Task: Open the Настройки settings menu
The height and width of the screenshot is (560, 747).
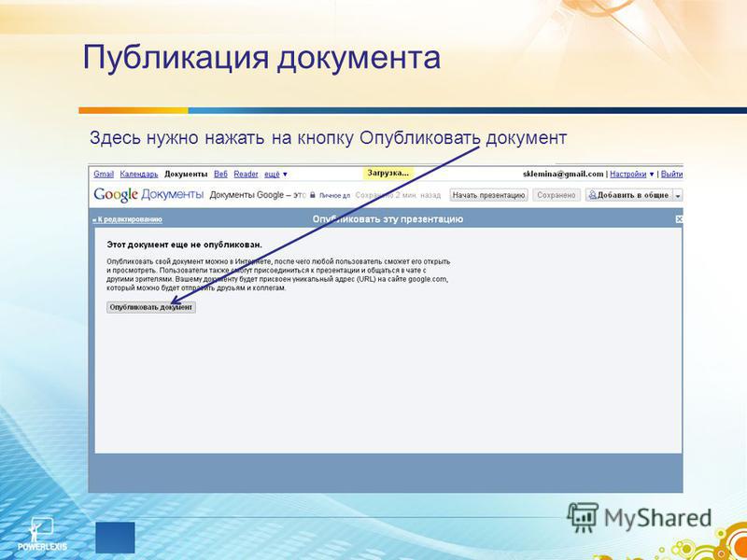Action: pyautogui.click(x=632, y=175)
